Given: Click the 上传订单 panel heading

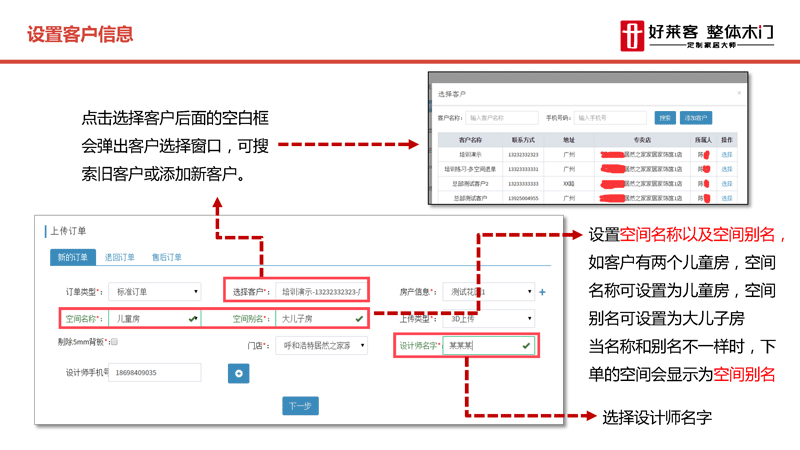Looking at the screenshot, I should [68, 231].
